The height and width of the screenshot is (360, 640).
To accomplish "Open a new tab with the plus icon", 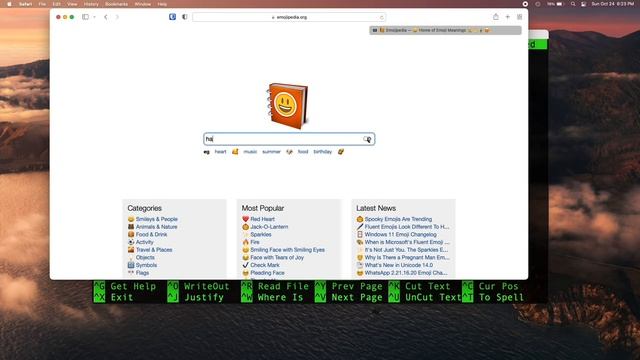I will [507, 17].
